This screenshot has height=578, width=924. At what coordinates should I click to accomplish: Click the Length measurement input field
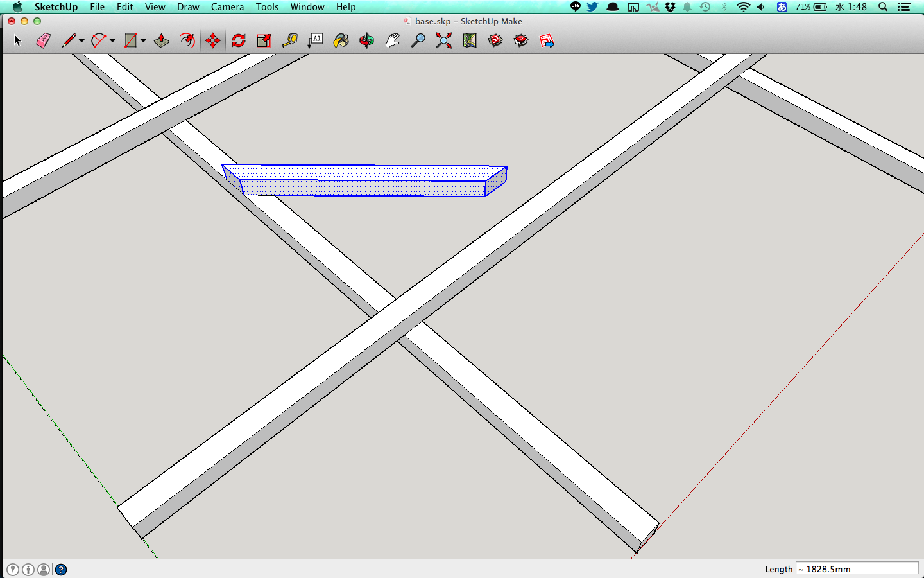point(857,569)
